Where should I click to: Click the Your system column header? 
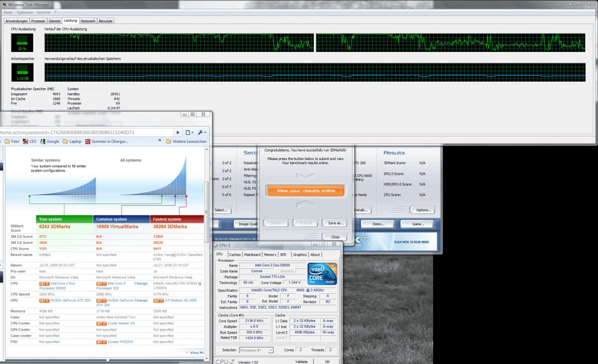(64, 219)
